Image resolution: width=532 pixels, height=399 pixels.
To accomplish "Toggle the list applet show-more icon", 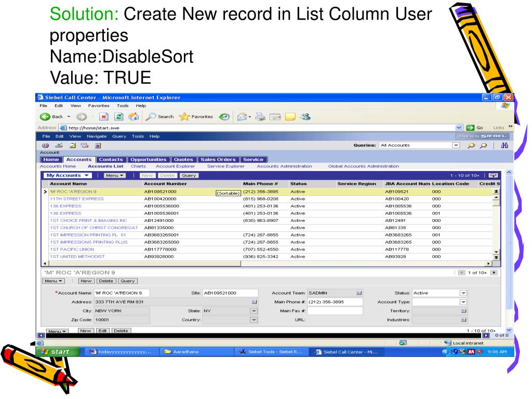I will click(493, 176).
